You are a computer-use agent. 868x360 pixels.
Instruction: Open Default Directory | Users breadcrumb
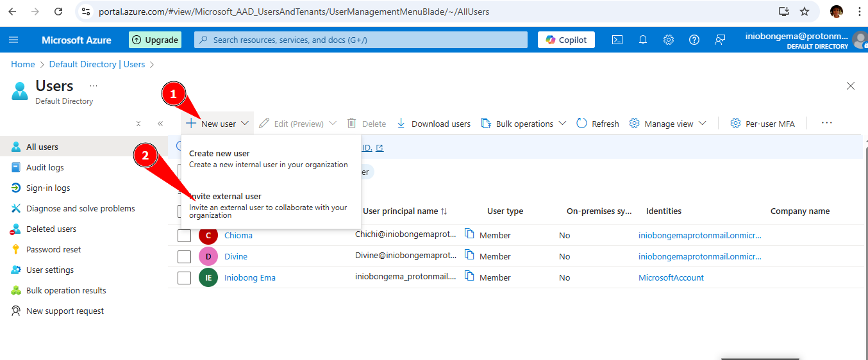click(97, 64)
